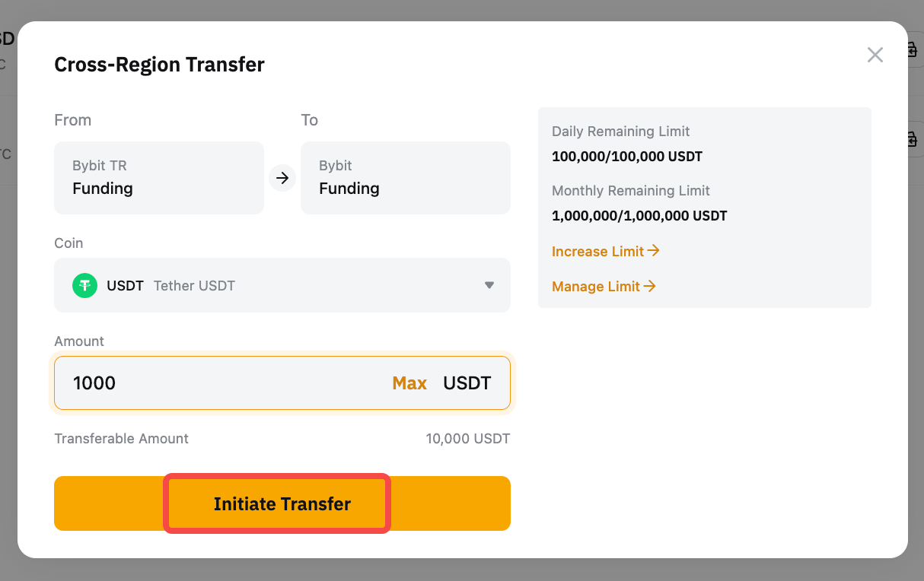924x581 pixels.
Task: Expand the Coin dropdown caret
Action: [x=489, y=285]
